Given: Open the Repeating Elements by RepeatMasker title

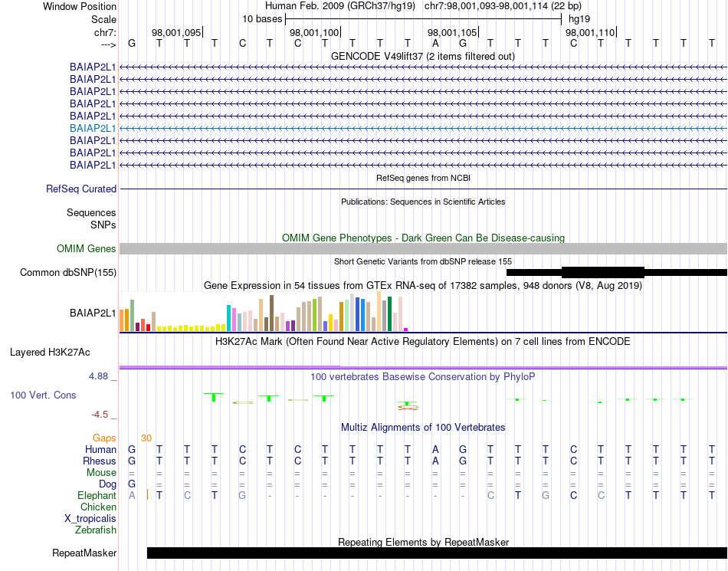Looking at the screenshot, I should pyautogui.click(x=423, y=542).
